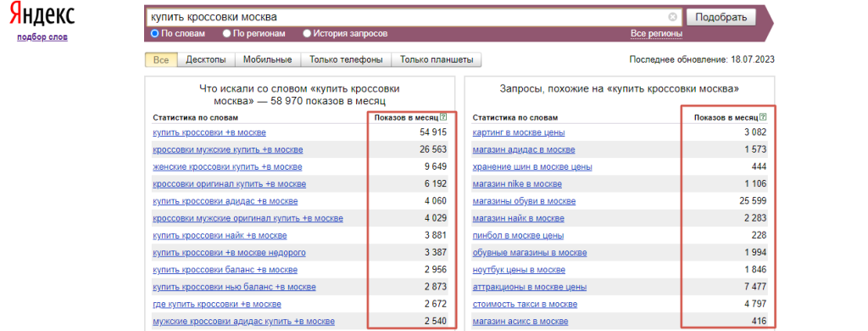The image size is (868, 331).
Task: Open магазин адидас в москве query
Action: (x=524, y=149)
